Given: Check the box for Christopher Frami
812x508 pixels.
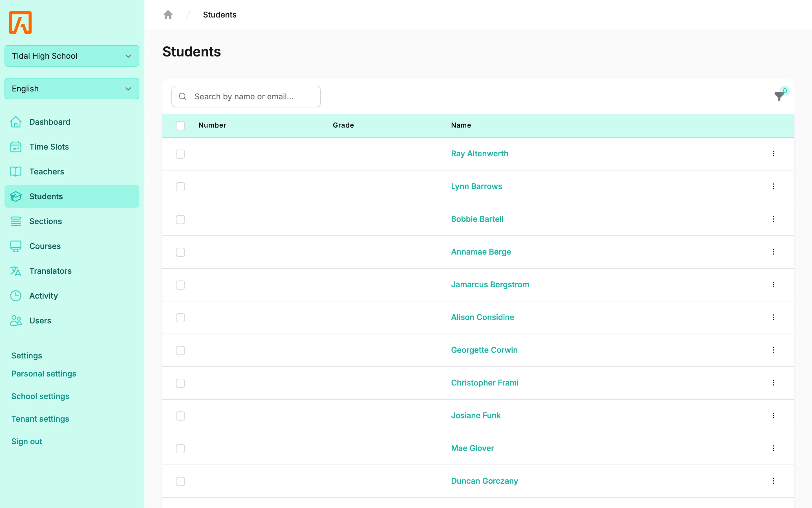Looking at the screenshot, I should point(180,383).
